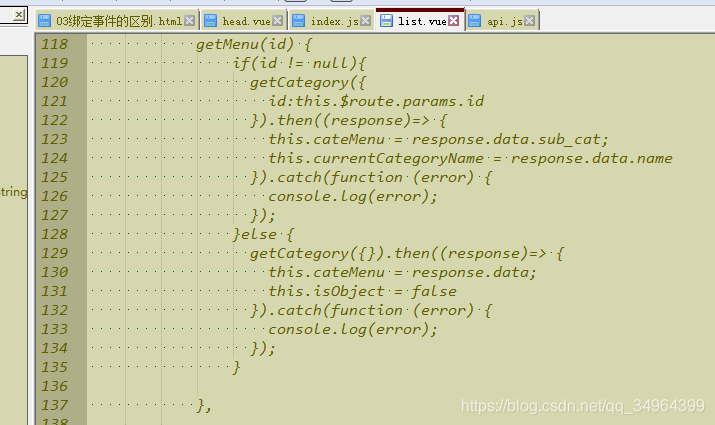Select the list.vue tab
This screenshot has width=715, height=425.
(422, 21)
